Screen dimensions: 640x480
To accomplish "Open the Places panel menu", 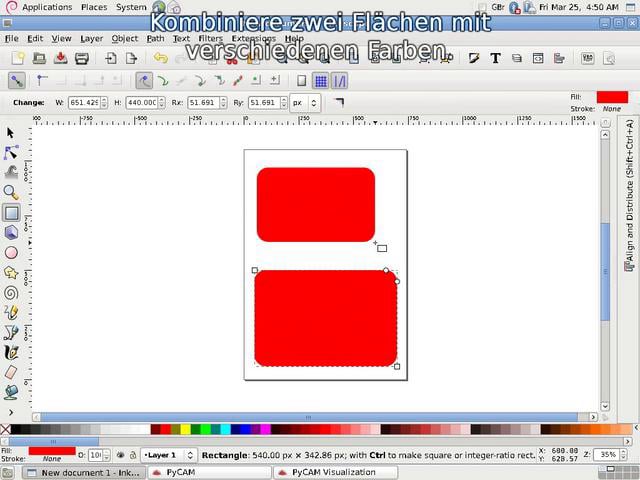I will pos(94,7).
